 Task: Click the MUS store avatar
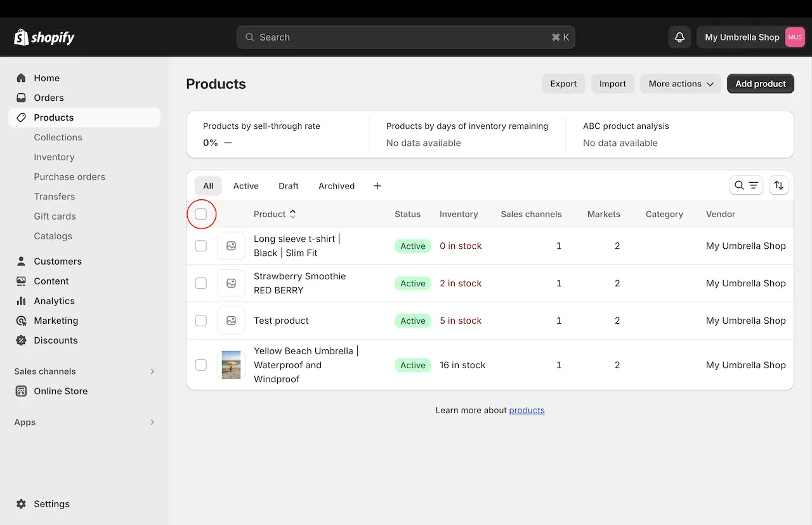795,37
